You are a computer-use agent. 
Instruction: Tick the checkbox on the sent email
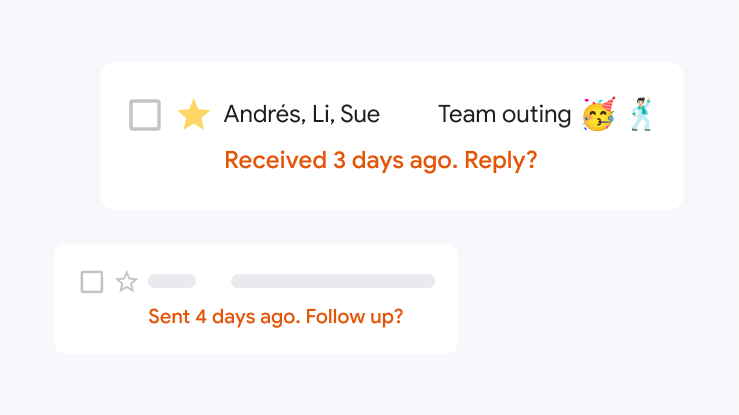pos(92,282)
